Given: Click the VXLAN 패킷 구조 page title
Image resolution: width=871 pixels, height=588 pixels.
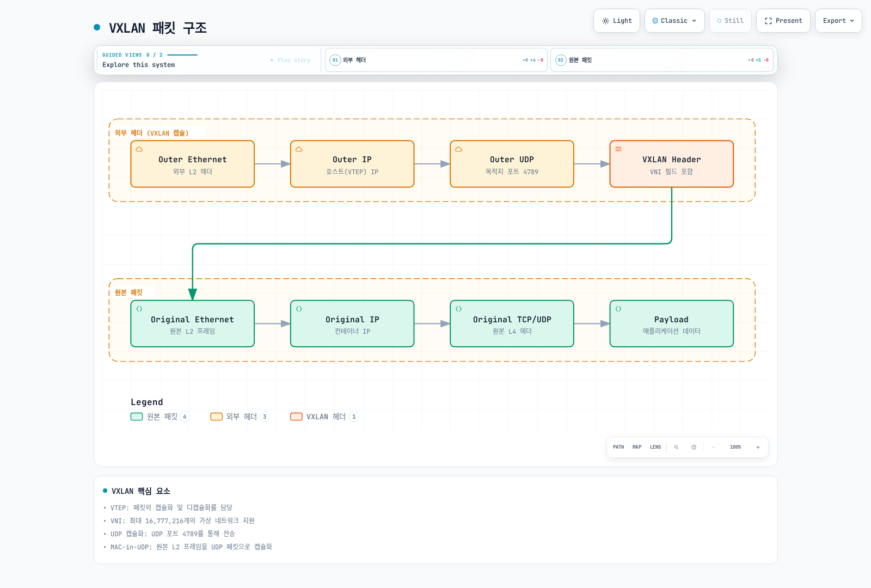Looking at the screenshot, I should click(158, 28).
